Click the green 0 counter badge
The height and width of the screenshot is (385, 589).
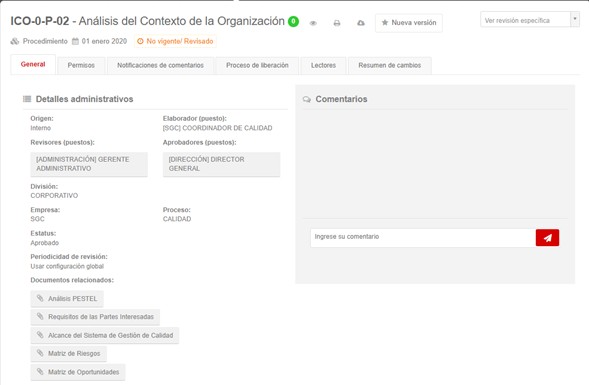293,21
